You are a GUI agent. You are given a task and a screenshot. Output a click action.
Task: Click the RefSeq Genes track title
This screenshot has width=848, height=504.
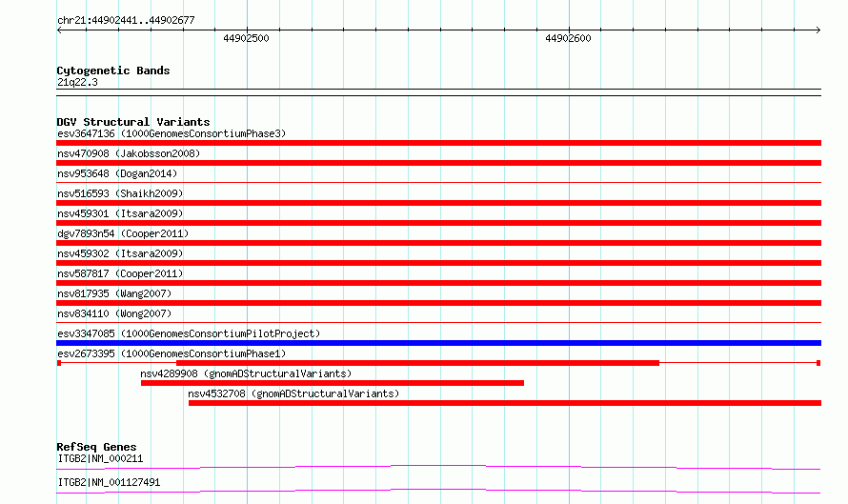96,447
